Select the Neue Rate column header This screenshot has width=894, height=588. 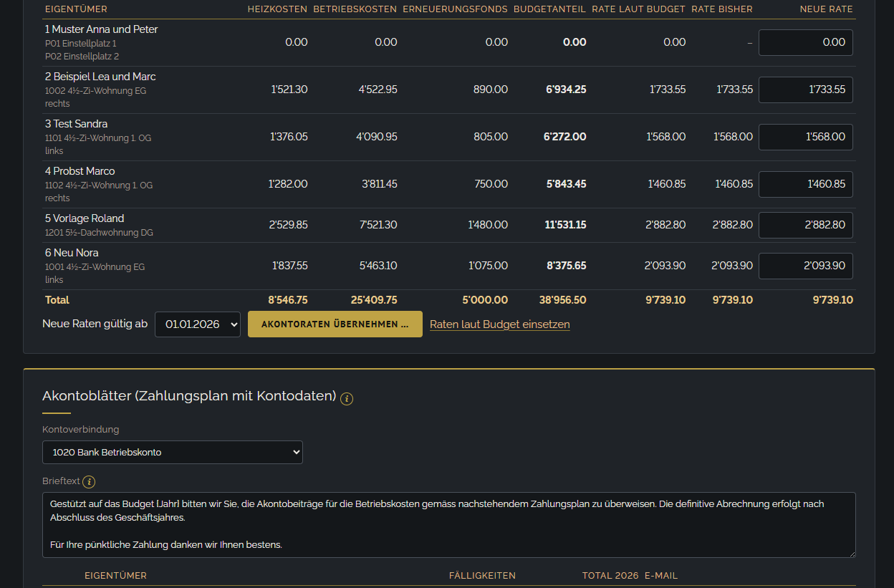(827, 9)
